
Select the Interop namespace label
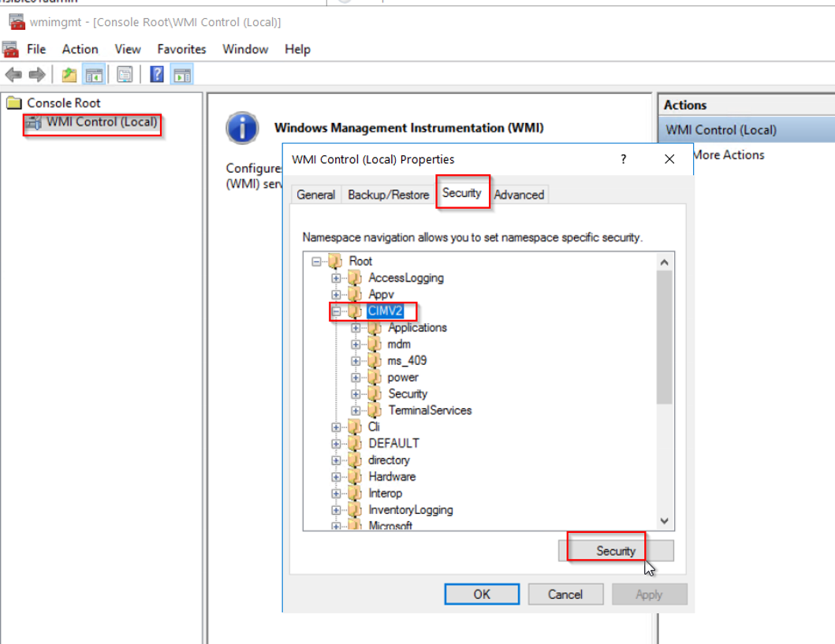click(x=385, y=493)
